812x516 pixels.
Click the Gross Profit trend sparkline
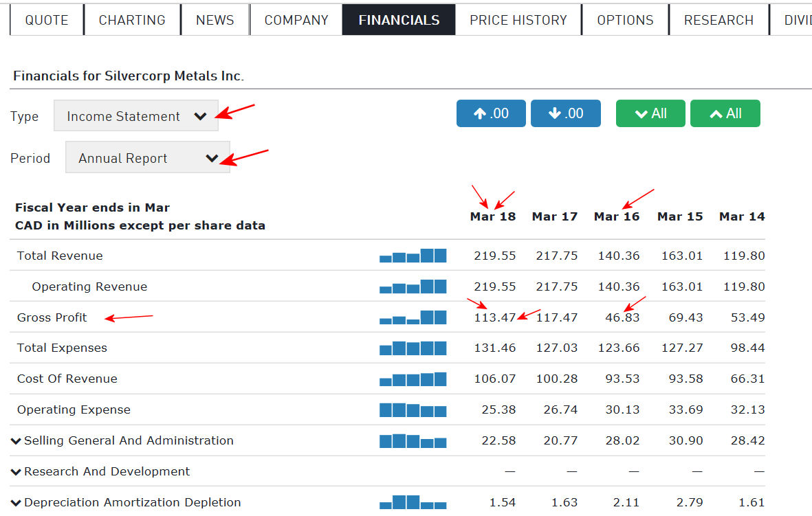point(413,317)
